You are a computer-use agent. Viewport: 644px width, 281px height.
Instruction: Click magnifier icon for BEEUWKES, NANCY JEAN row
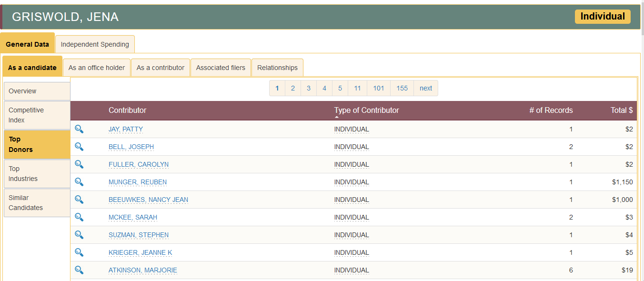click(79, 200)
